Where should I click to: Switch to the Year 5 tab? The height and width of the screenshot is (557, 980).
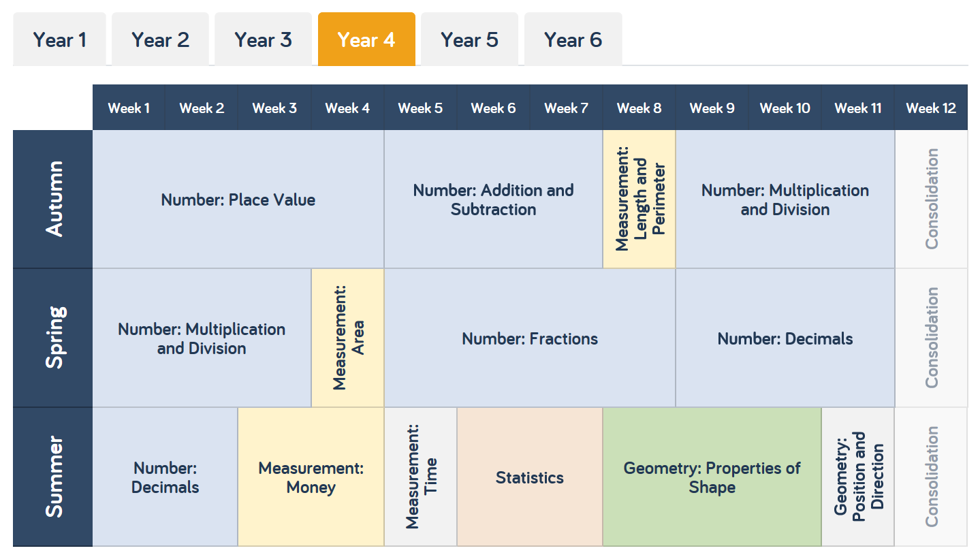coord(469,39)
